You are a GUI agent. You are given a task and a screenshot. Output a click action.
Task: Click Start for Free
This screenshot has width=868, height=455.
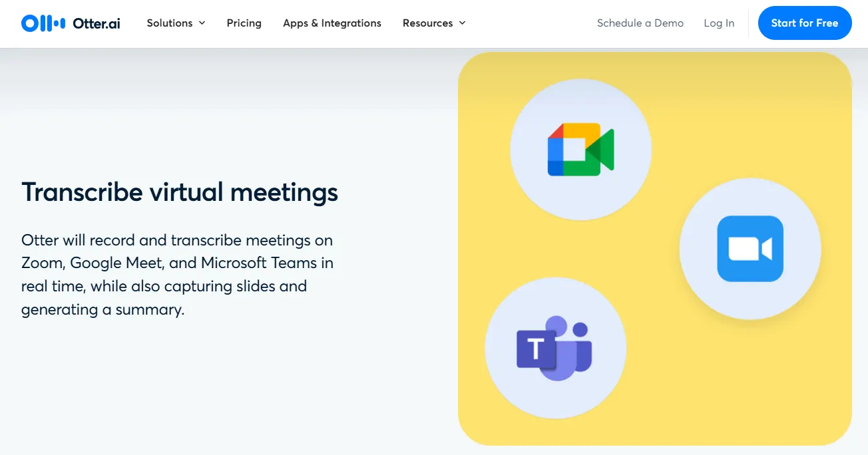coord(805,23)
